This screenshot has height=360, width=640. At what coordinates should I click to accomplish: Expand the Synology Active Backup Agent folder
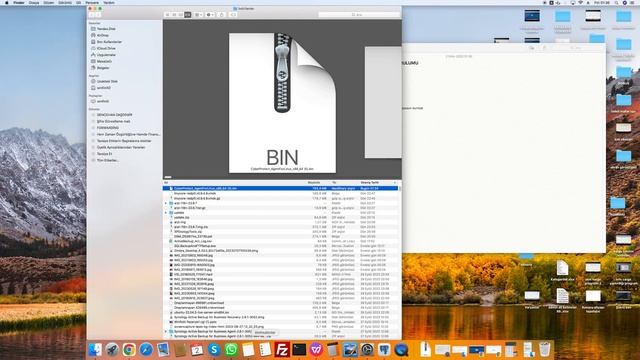(x=166, y=331)
